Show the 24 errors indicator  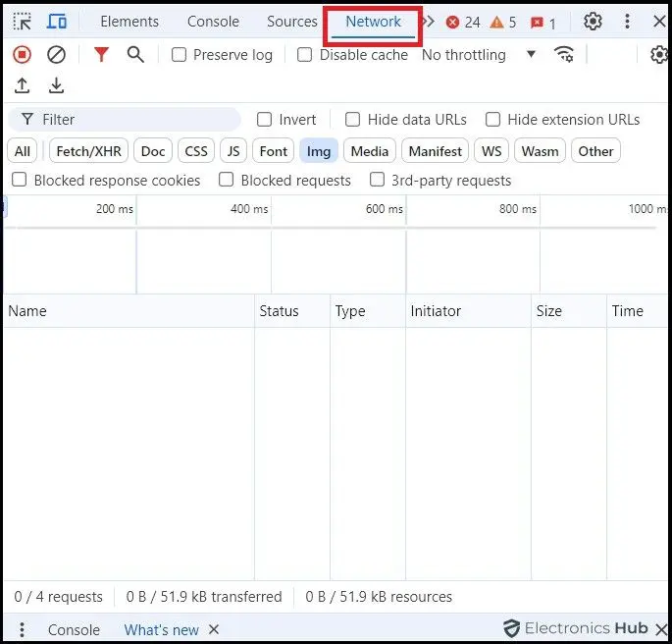coord(463,22)
